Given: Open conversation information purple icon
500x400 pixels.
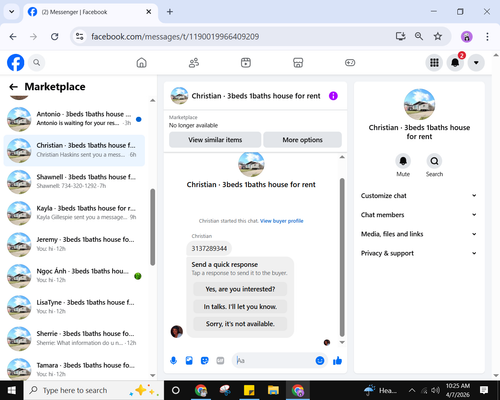Looking at the screenshot, I should 333,96.
